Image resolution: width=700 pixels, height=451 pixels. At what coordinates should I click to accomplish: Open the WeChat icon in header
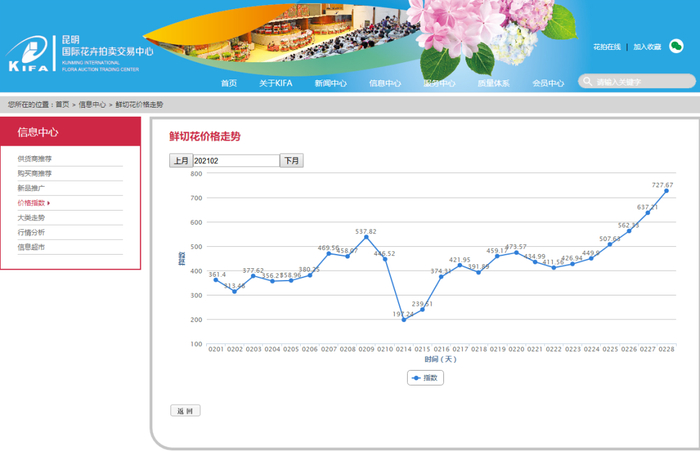point(676,46)
